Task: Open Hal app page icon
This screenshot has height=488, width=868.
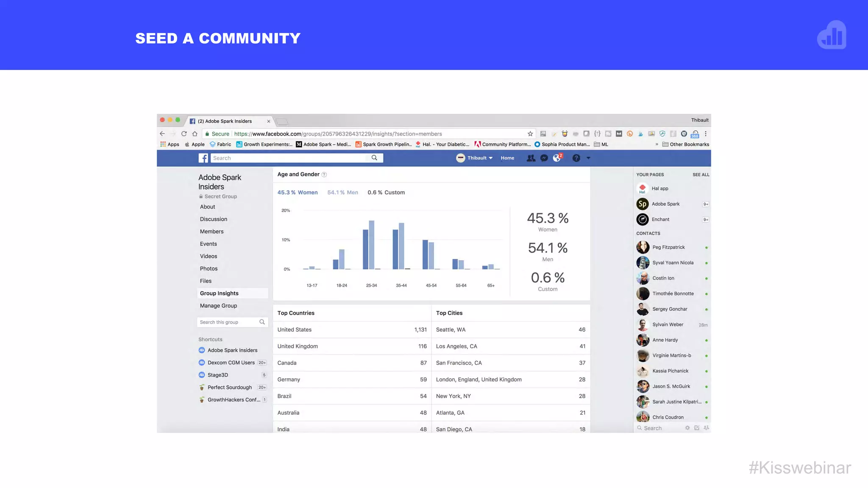Action: tap(643, 189)
